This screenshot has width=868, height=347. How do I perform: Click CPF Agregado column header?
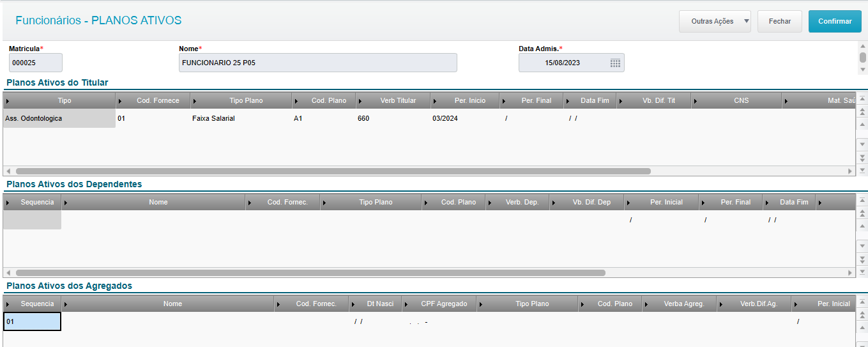439,304
